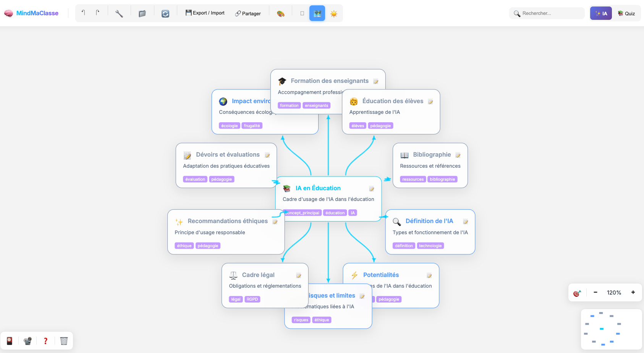Click the plus zoom-in button

point(633,292)
